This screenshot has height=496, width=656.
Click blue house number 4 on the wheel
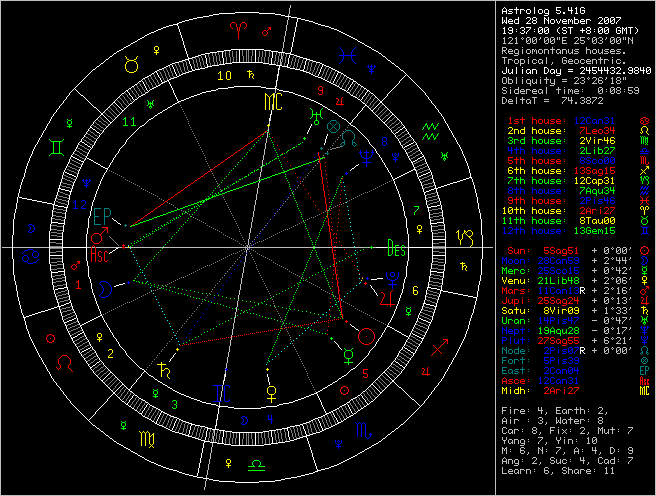pyautogui.click(x=270, y=419)
